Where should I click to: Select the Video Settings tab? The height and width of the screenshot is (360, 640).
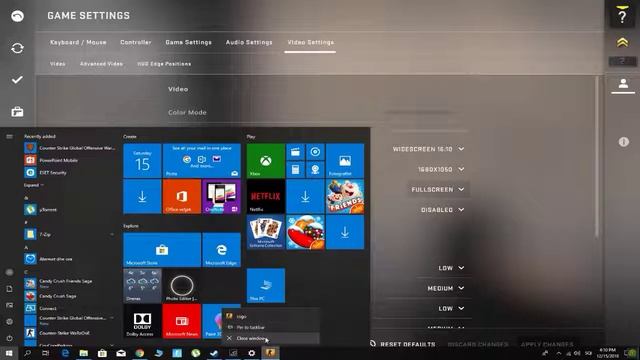point(310,42)
